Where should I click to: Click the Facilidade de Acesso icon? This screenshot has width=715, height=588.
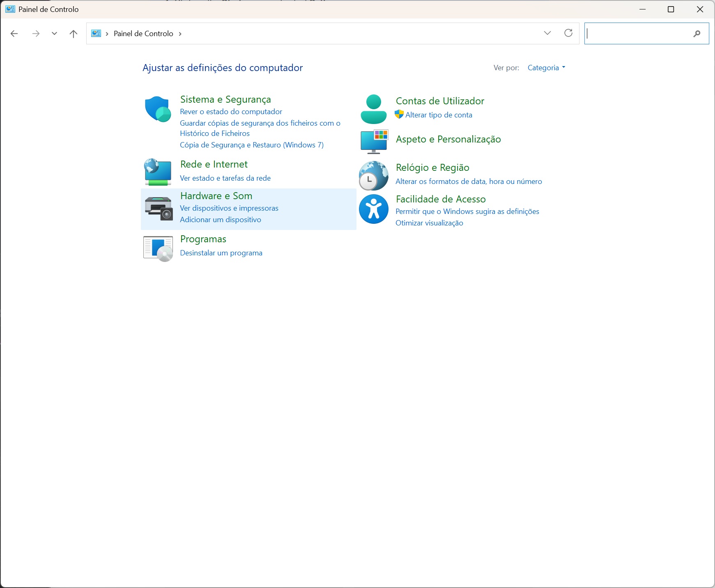click(x=373, y=209)
